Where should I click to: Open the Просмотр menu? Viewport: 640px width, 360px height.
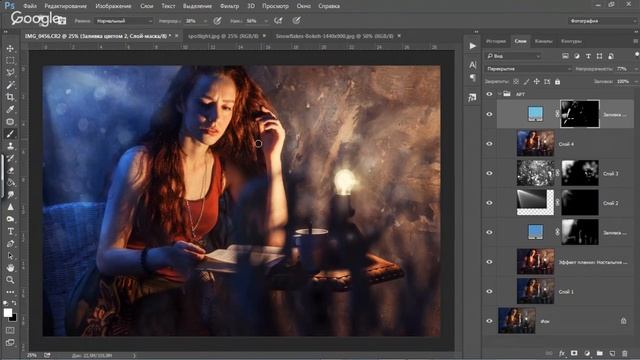pyautogui.click(x=275, y=6)
